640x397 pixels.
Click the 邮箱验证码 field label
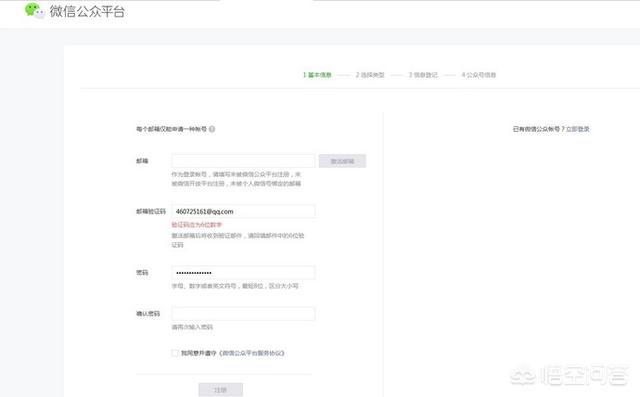click(x=151, y=211)
